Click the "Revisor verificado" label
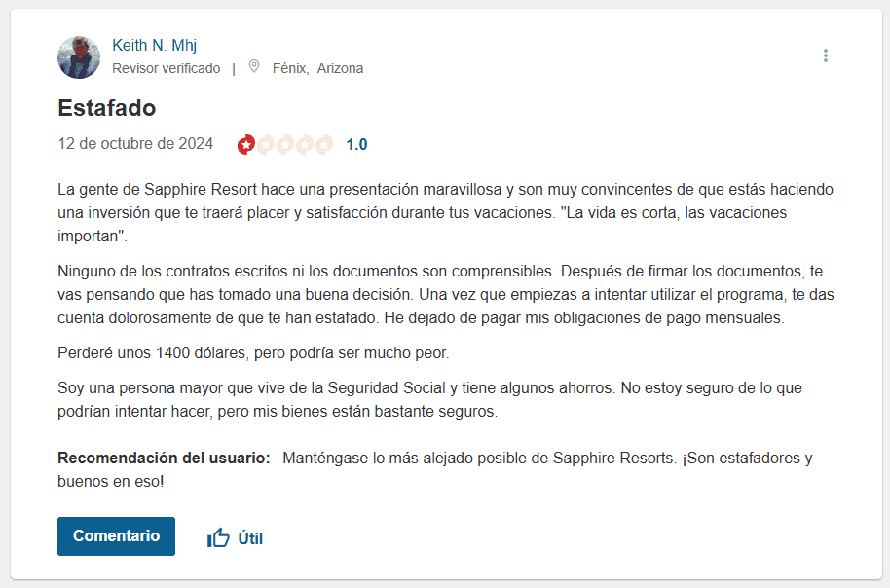This screenshot has width=890, height=588. click(x=166, y=68)
